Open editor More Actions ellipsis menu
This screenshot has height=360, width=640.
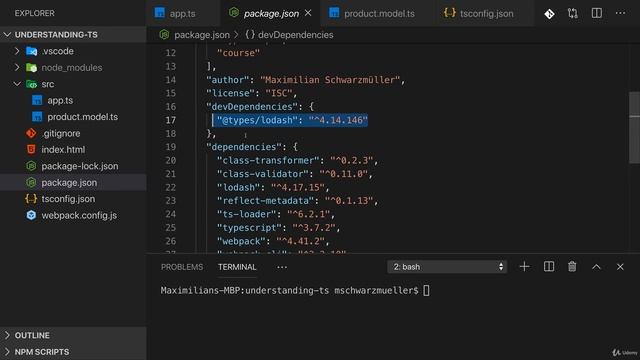click(x=620, y=13)
